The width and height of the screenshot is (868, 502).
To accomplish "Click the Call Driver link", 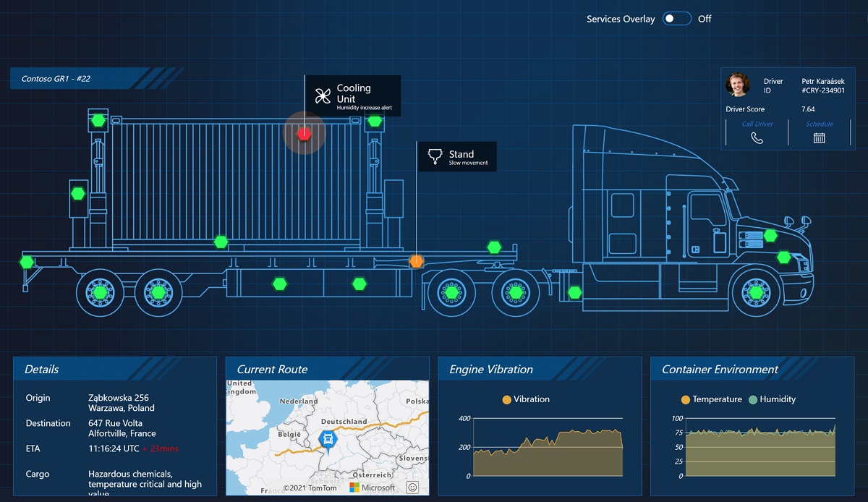I will (x=757, y=124).
